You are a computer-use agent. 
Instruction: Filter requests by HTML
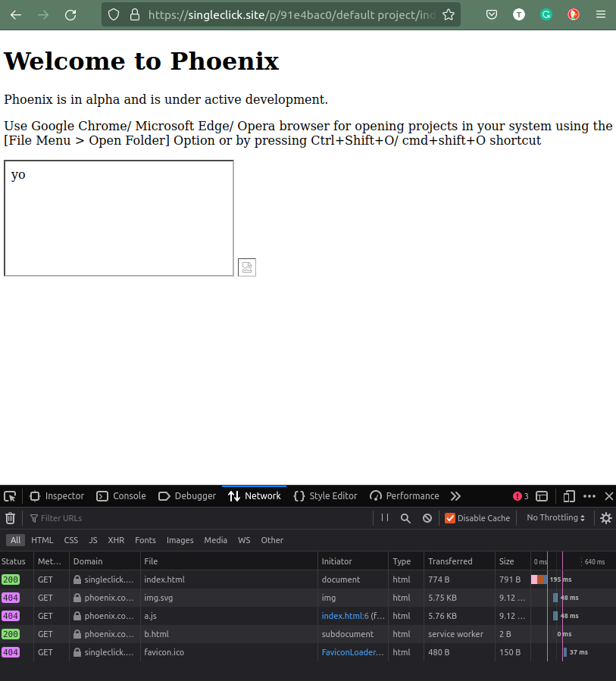pyautogui.click(x=42, y=540)
